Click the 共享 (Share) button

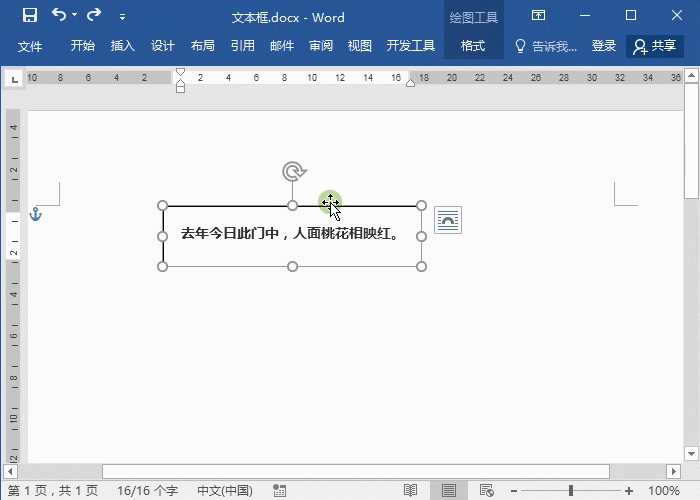(655, 46)
